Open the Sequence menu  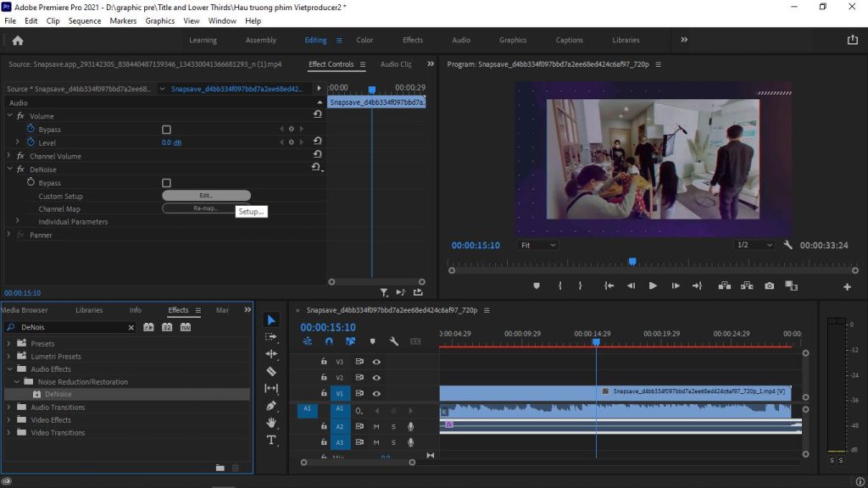pyautogui.click(x=84, y=20)
